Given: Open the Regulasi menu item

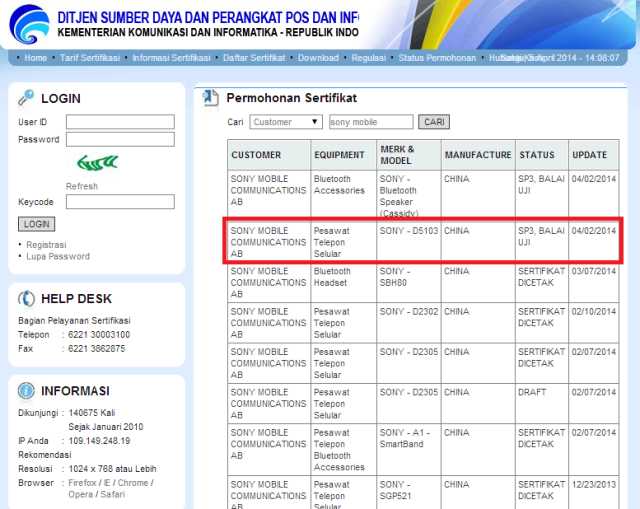Looking at the screenshot, I should (368, 58).
